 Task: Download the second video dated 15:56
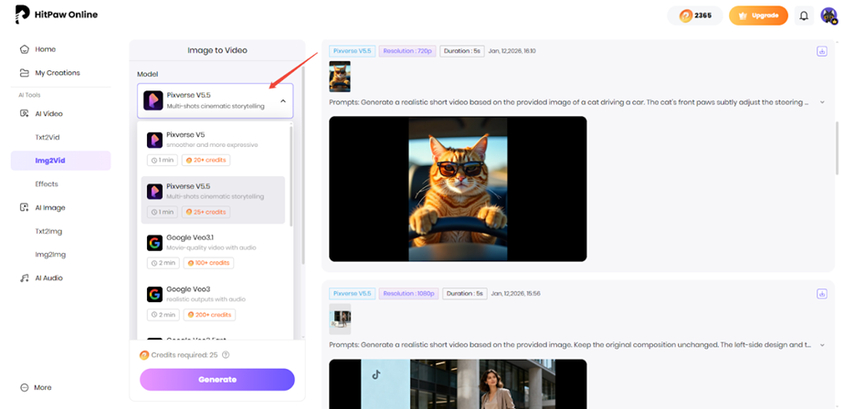pos(822,294)
